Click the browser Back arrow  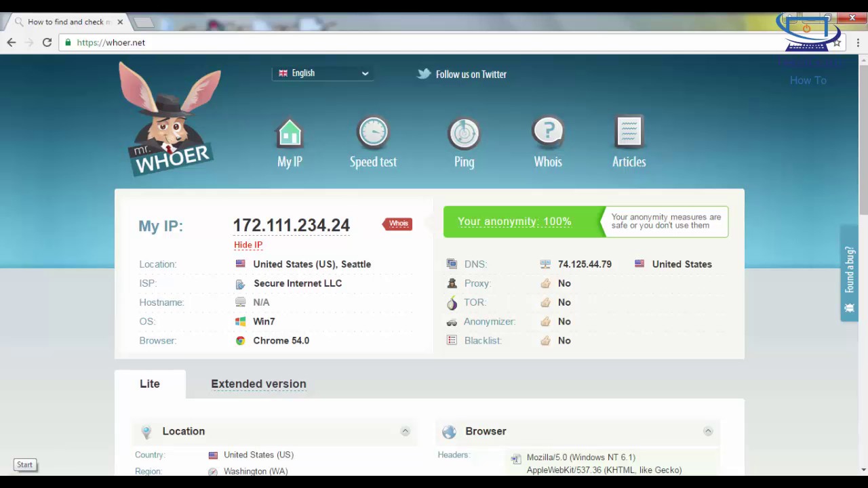[x=12, y=42]
